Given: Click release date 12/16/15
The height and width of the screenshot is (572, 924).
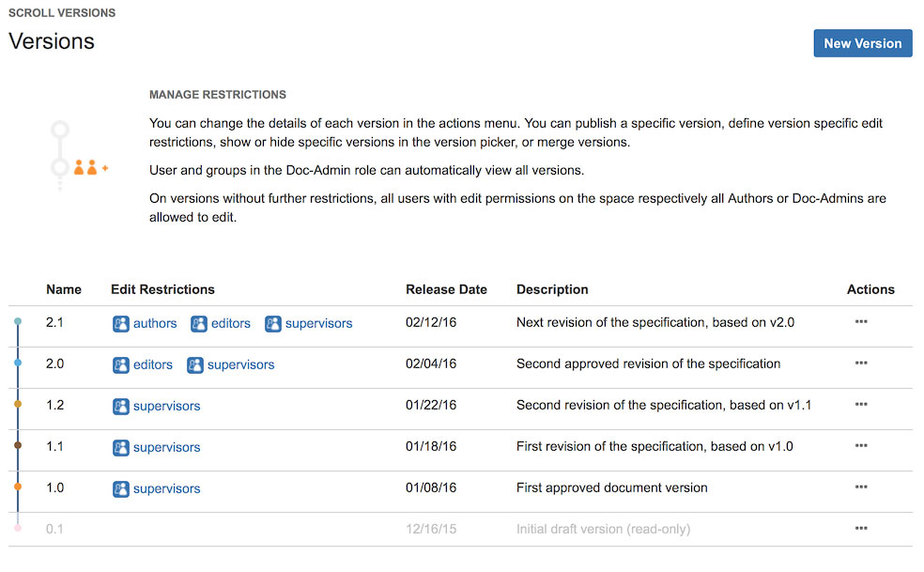Looking at the screenshot, I should click(431, 529).
